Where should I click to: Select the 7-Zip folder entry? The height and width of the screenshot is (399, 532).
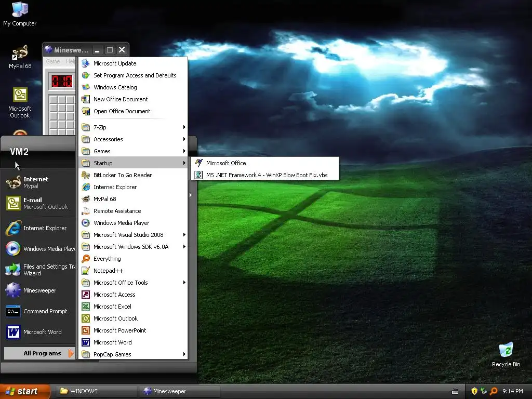click(x=133, y=127)
